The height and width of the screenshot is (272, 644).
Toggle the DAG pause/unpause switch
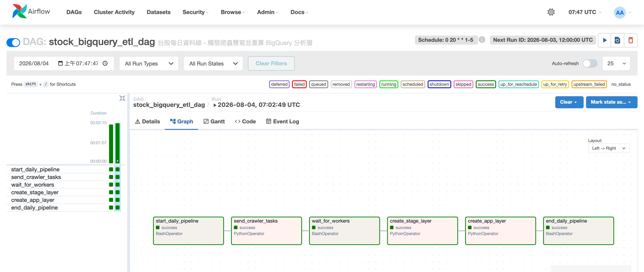click(13, 42)
